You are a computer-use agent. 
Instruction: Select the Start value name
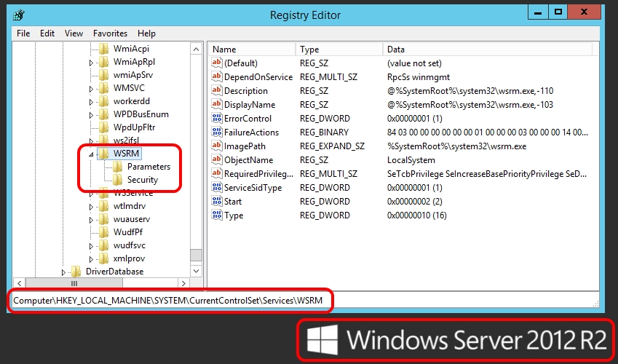(x=233, y=201)
